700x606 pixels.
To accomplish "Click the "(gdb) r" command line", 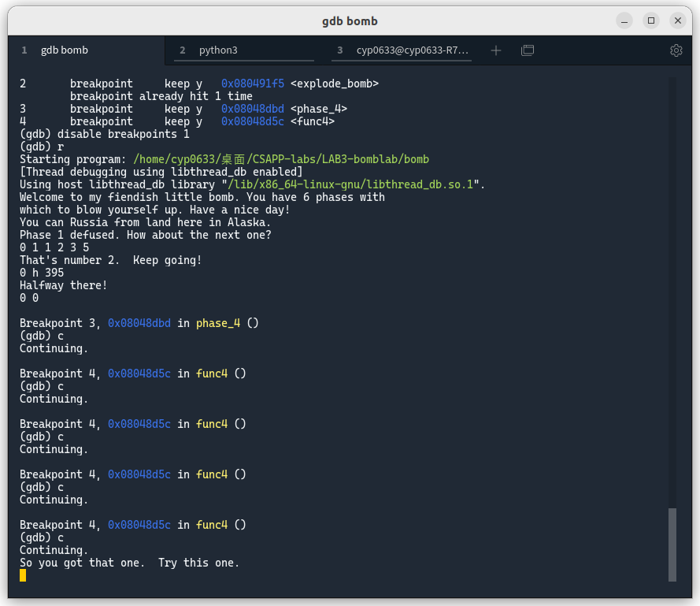I will 42,147.
